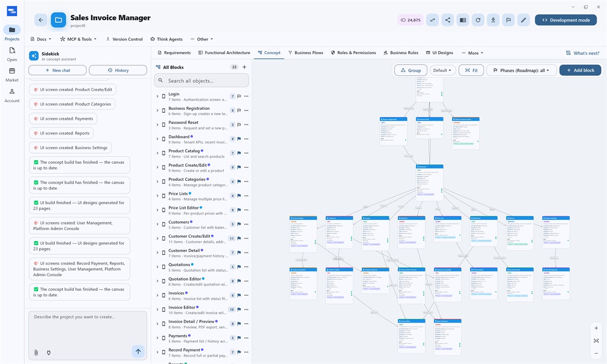Open more options for the Login block
Image resolution: width=607 pixels, height=364 pixels.
pos(246,96)
